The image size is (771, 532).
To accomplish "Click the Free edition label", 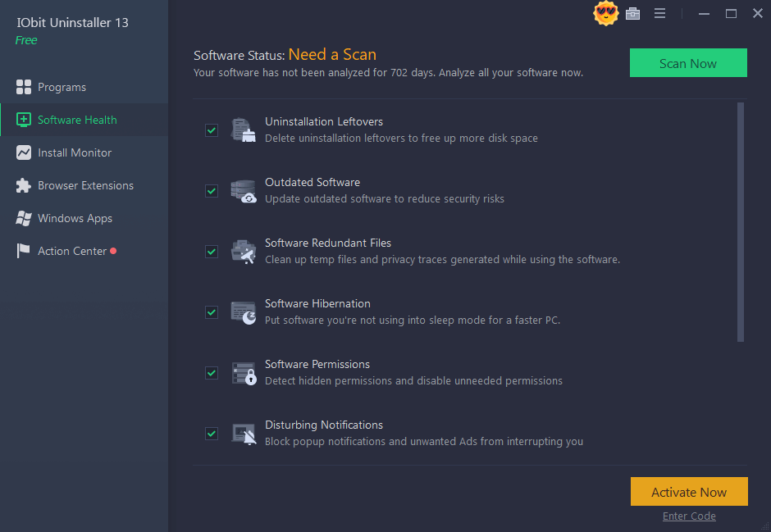I will [26, 40].
